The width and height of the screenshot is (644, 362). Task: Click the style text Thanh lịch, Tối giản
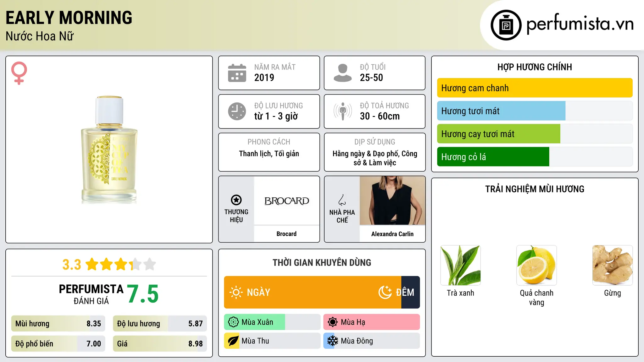point(269,154)
